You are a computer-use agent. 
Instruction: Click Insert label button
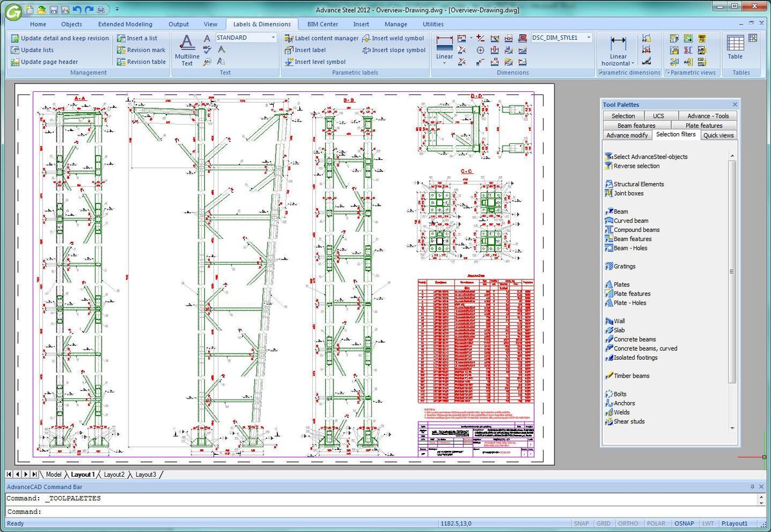(x=305, y=50)
